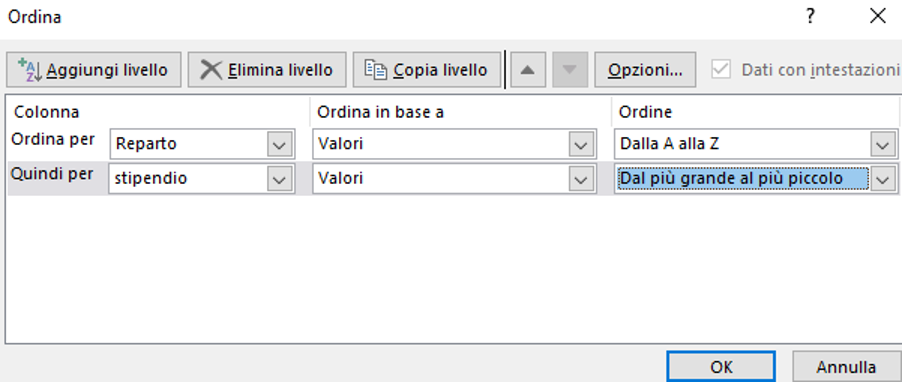The image size is (902, 384).
Task: Open the Dalla A alla Z order dropdown
Action: [x=882, y=144]
